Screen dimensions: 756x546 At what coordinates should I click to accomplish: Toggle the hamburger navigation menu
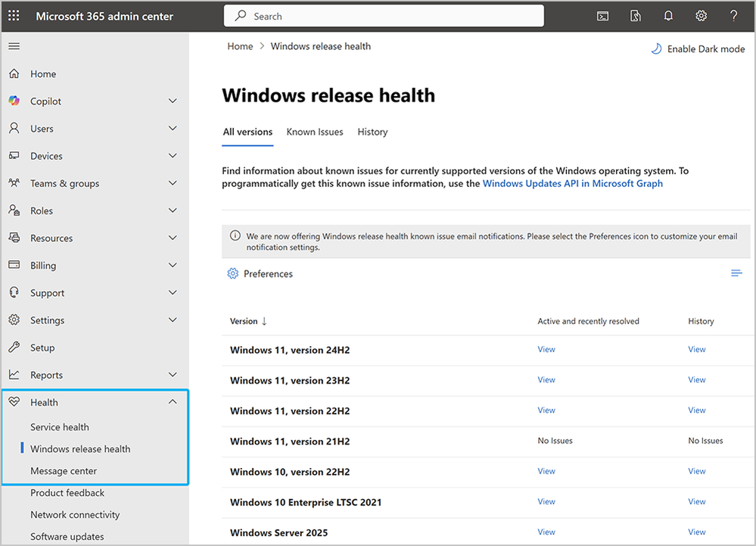(14, 46)
